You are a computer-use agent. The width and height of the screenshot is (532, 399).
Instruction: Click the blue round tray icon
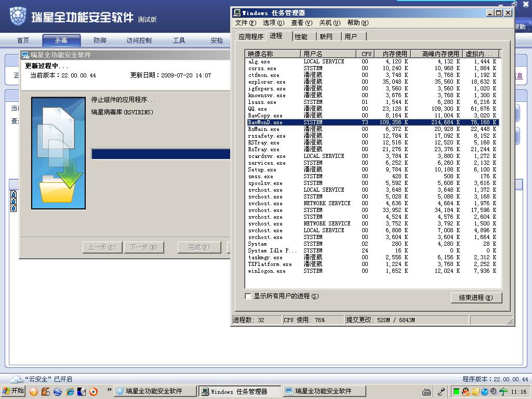pyautogui.click(x=484, y=392)
